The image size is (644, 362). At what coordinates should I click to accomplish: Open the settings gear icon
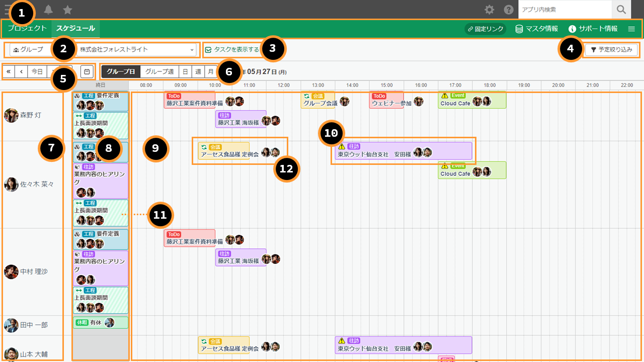(489, 10)
